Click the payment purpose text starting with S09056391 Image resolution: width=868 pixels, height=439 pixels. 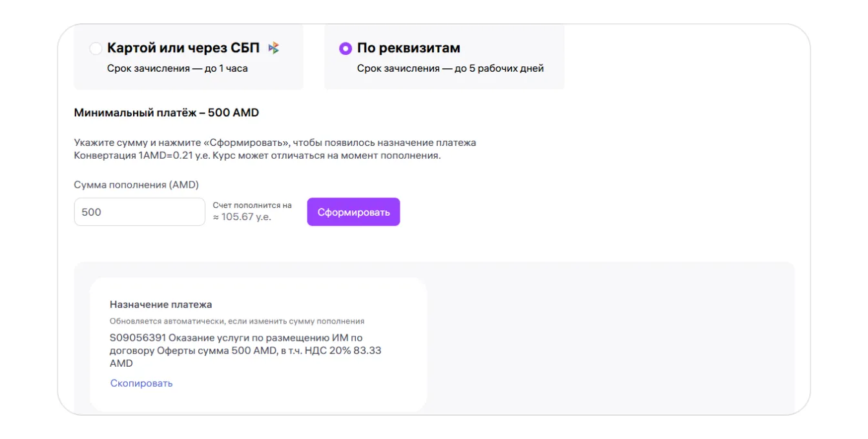(236, 338)
